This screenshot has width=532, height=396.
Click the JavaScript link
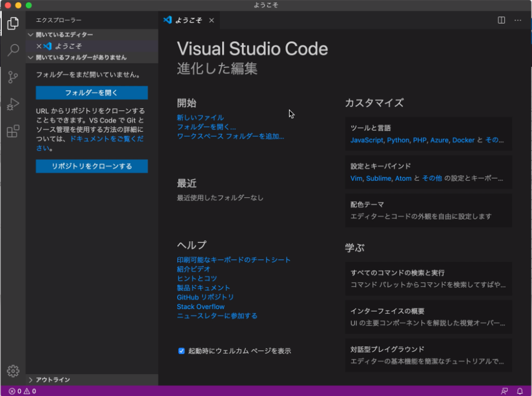366,140
